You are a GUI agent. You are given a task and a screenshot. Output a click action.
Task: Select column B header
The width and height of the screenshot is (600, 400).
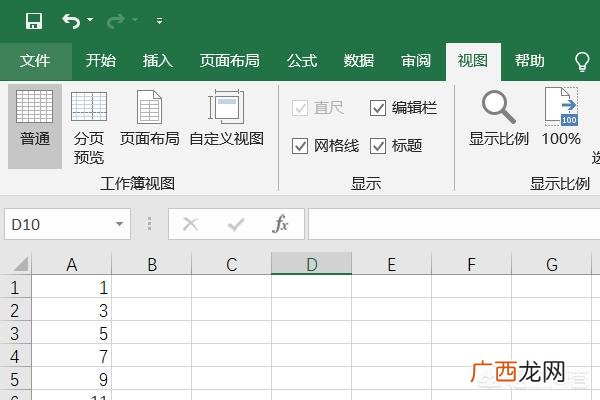click(152, 264)
